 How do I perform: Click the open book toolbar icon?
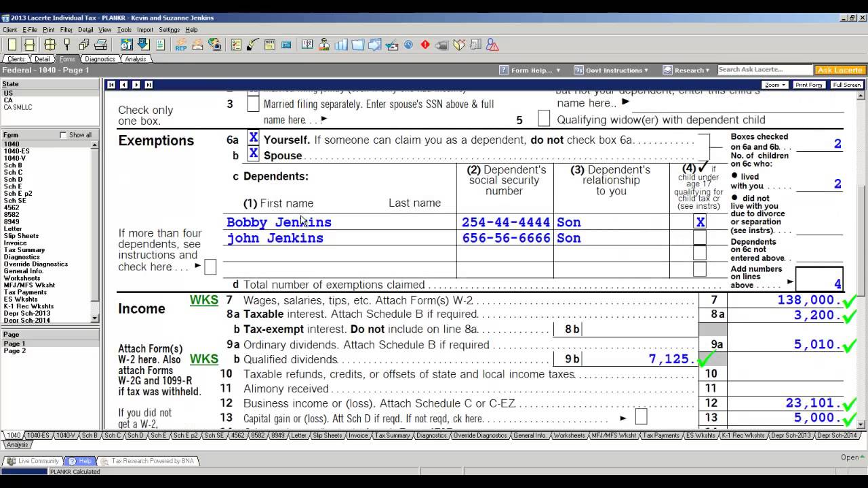tap(459, 45)
